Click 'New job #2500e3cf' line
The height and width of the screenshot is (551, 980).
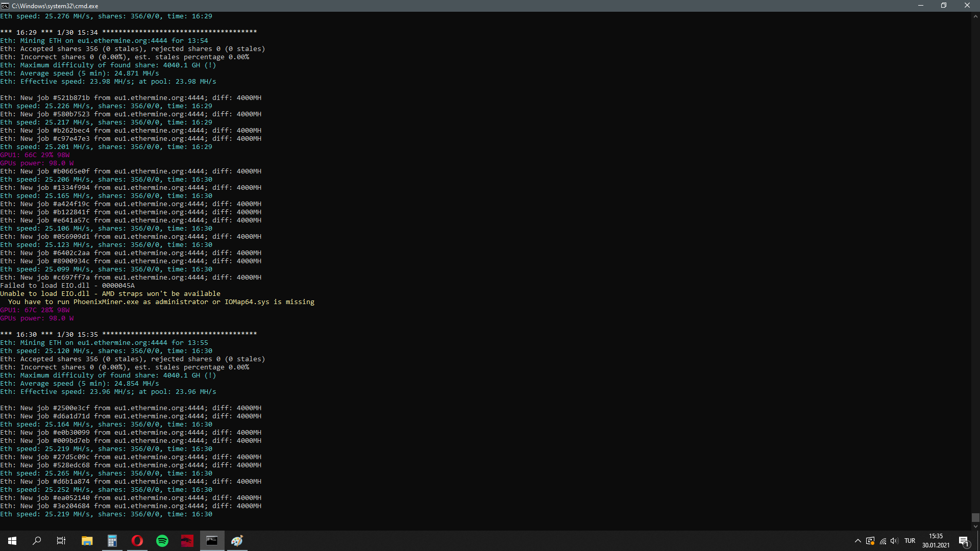click(x=131, y=408)
